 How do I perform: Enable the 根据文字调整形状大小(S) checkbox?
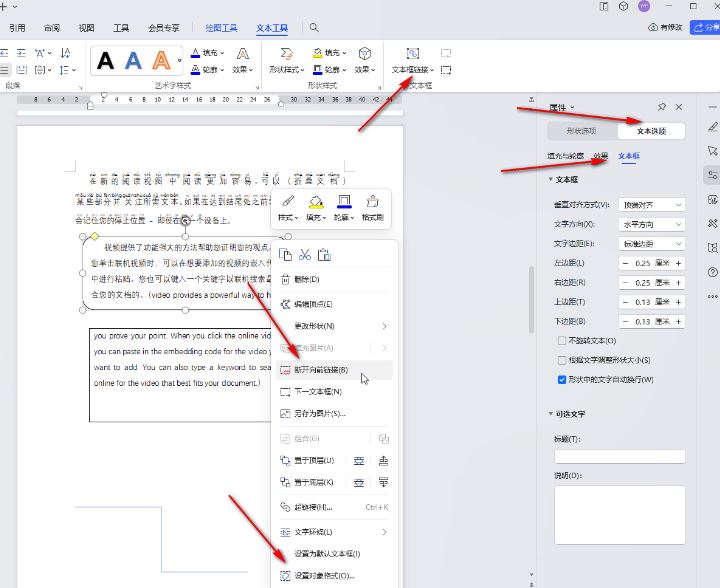(x=562, y=360)
